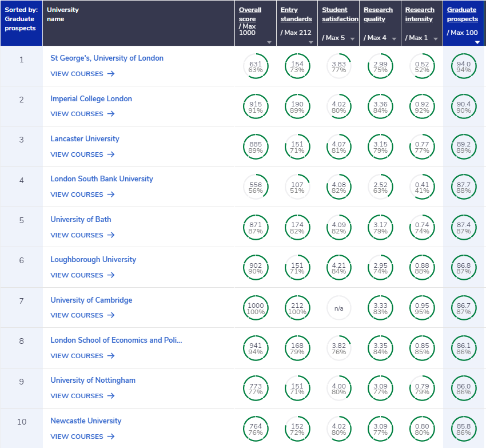Open St George's, University of London link

click(107, 58)
